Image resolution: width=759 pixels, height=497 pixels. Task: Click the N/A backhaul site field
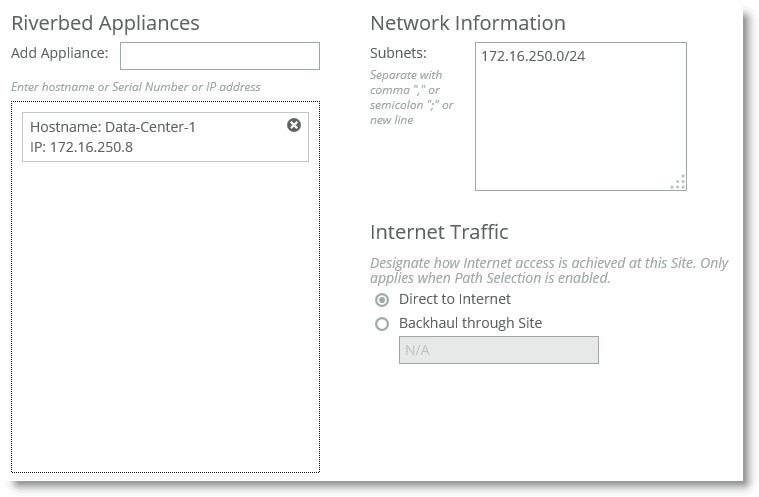(498, 350)
